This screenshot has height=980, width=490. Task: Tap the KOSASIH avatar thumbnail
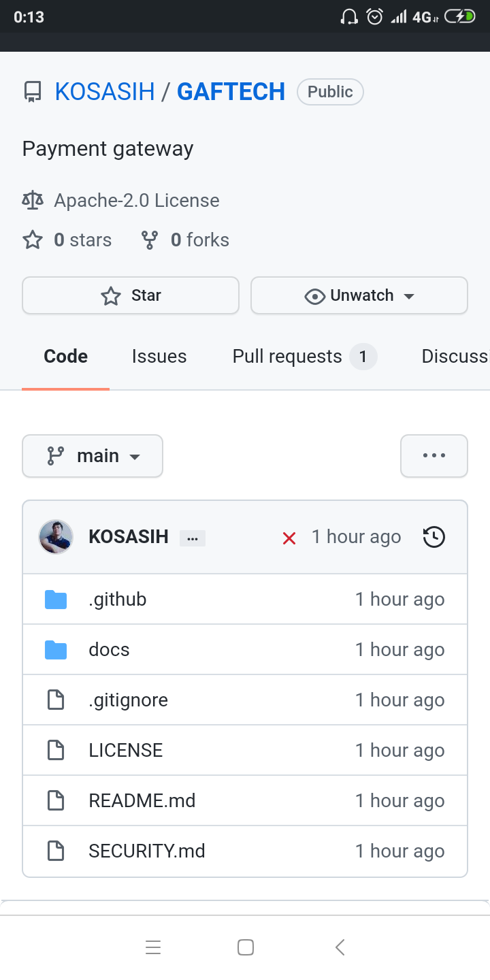point(56,537)
